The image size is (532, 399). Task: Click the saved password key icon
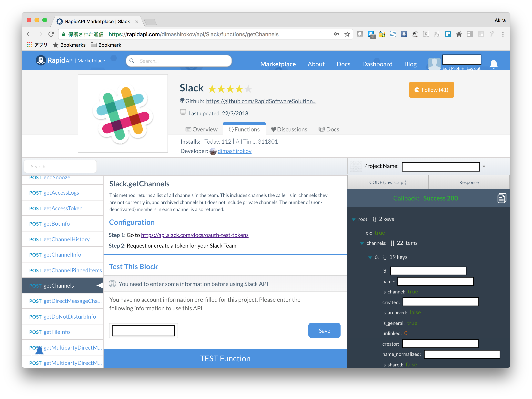(x=336, y=34)
